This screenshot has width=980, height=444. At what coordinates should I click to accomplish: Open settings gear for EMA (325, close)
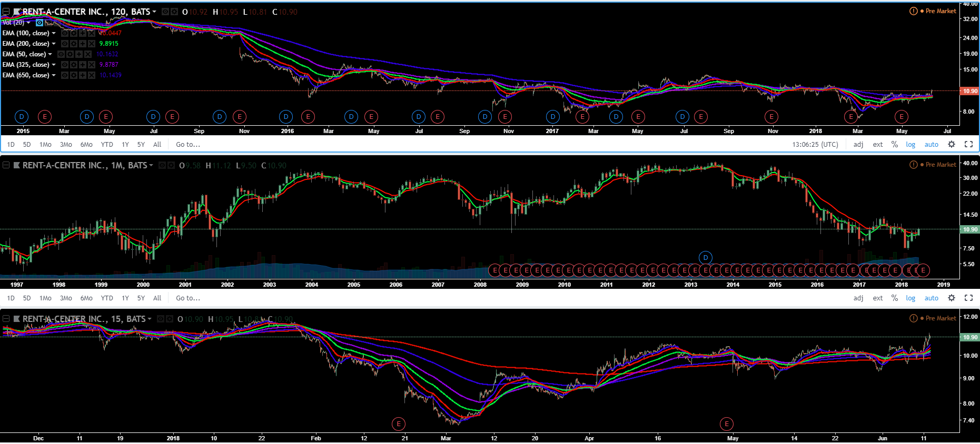coord(74,65)
